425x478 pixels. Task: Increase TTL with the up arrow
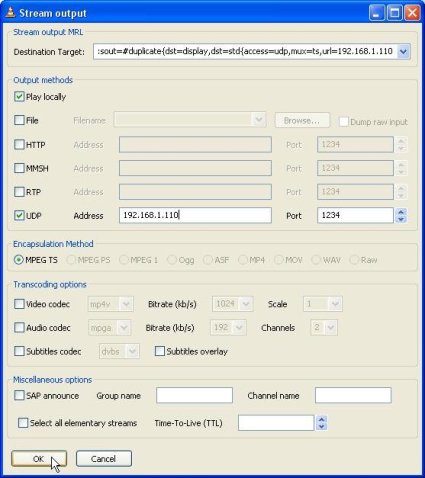[x=321, y=420]
